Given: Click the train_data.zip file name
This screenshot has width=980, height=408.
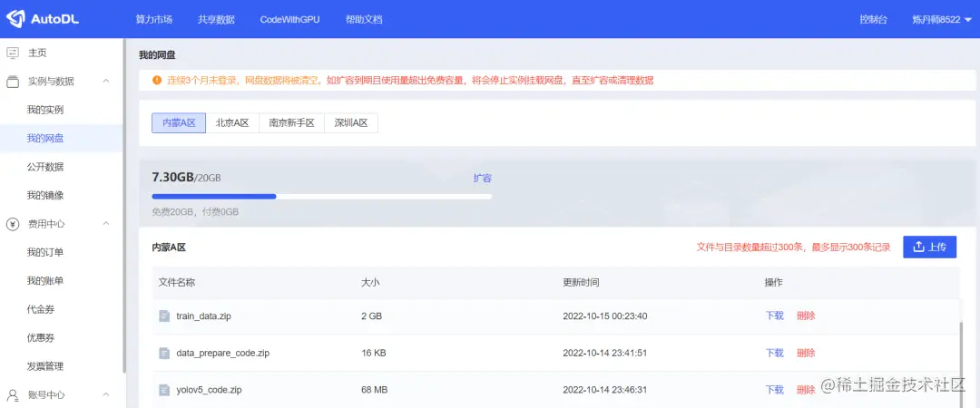Looking at the screenshot, I should (204, 316).
